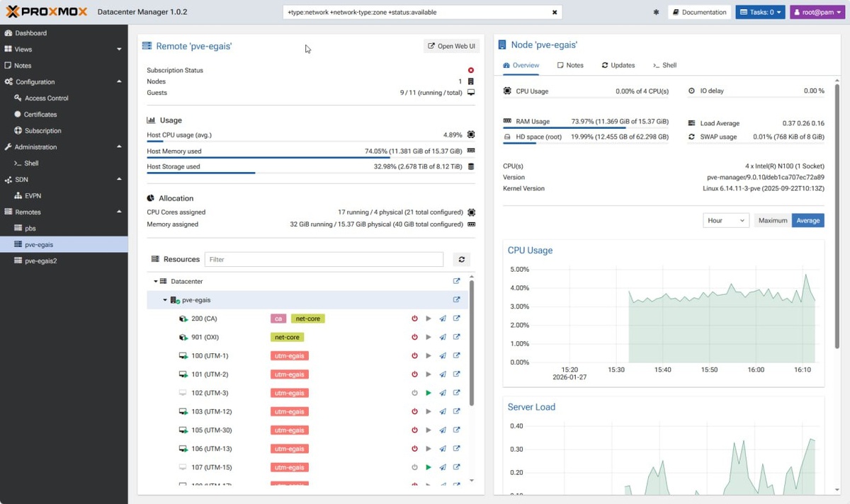Open Datacenter row external link icon
Image resolution: width=850 pixels, height=504 pixels.
click(x=457, y=281)
